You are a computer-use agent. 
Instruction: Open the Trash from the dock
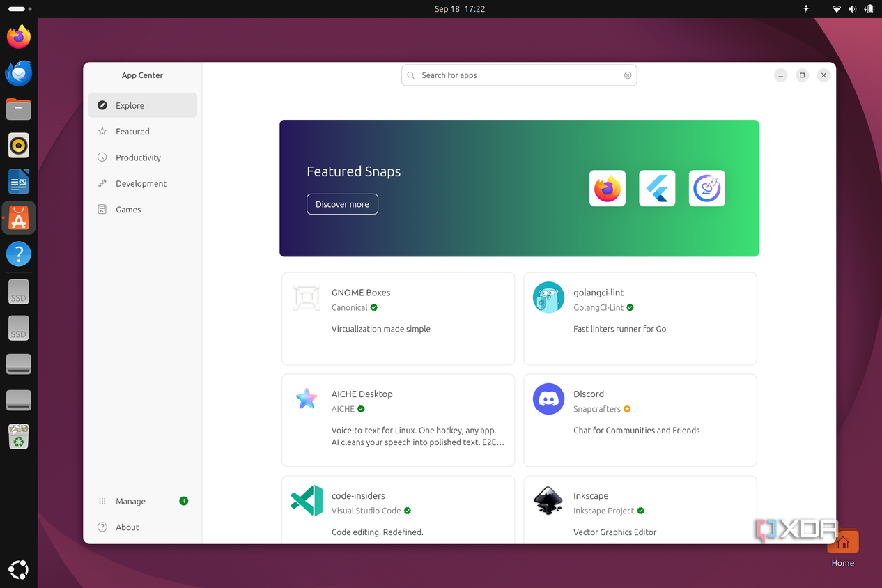pyautogui.click(x=19, y=437)
